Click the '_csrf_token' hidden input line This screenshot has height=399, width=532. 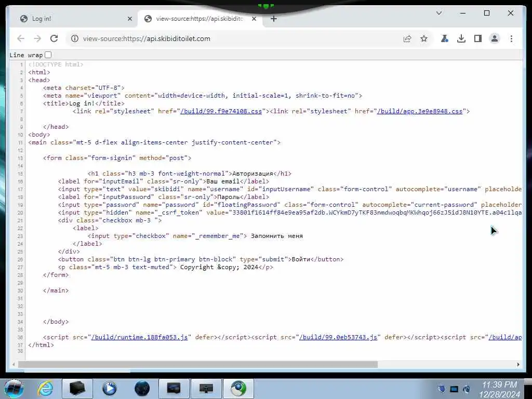[x=290, y=212]
